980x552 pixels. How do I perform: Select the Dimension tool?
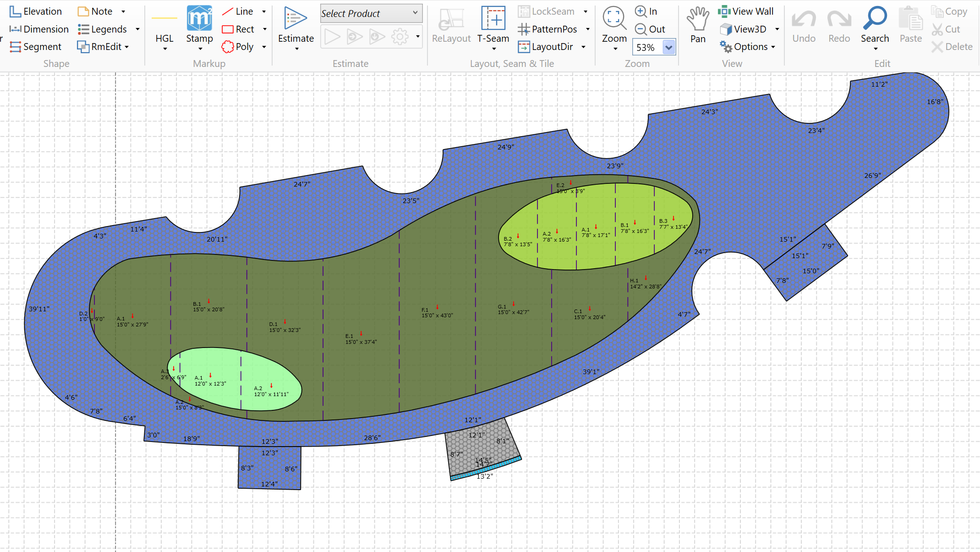pos(39,29)
